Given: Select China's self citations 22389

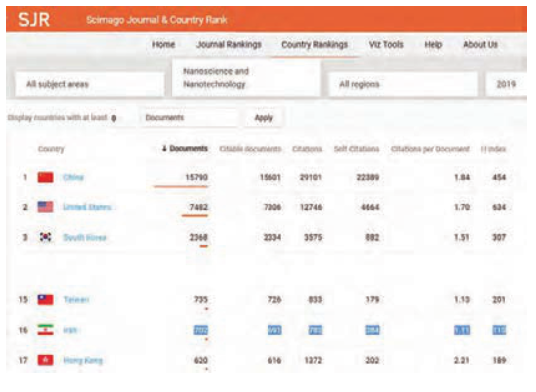Looking at the screenshot, I should [x=368, y=177].
